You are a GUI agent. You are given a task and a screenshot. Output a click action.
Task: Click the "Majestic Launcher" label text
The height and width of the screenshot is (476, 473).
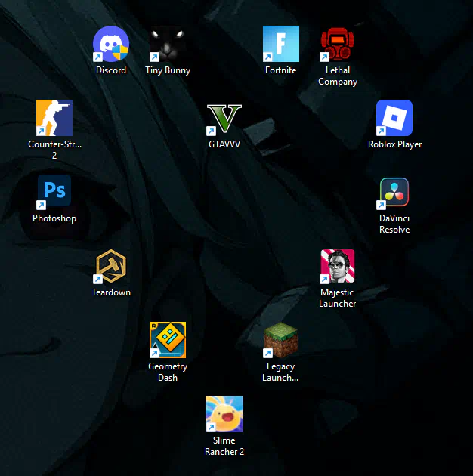pyautogui.click(x=337, y=298)
